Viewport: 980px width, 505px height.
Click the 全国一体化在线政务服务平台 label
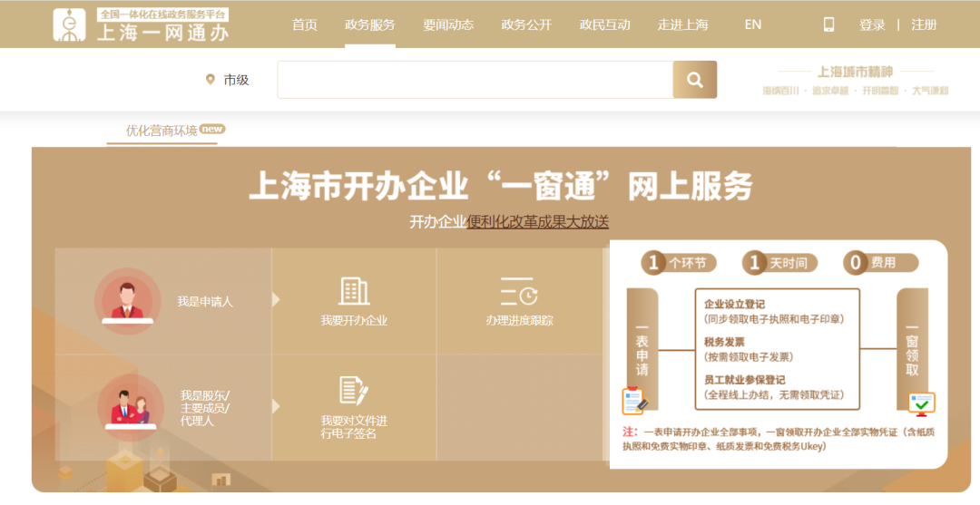163,13
